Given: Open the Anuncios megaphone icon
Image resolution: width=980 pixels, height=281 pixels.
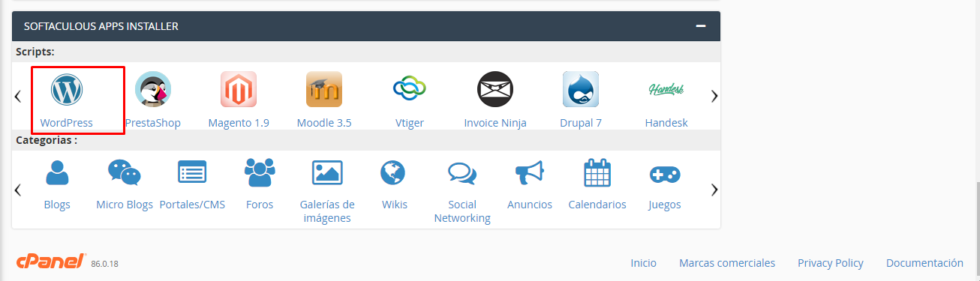Looking at the screenshot, I should pyautogui.click(x=530, y=173).
